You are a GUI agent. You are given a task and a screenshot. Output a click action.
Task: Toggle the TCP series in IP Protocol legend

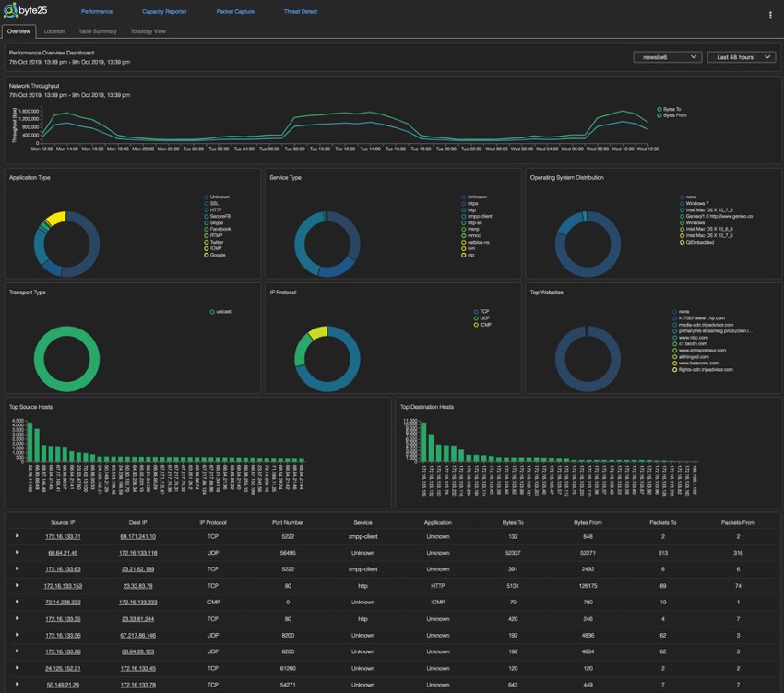[475, 312]
